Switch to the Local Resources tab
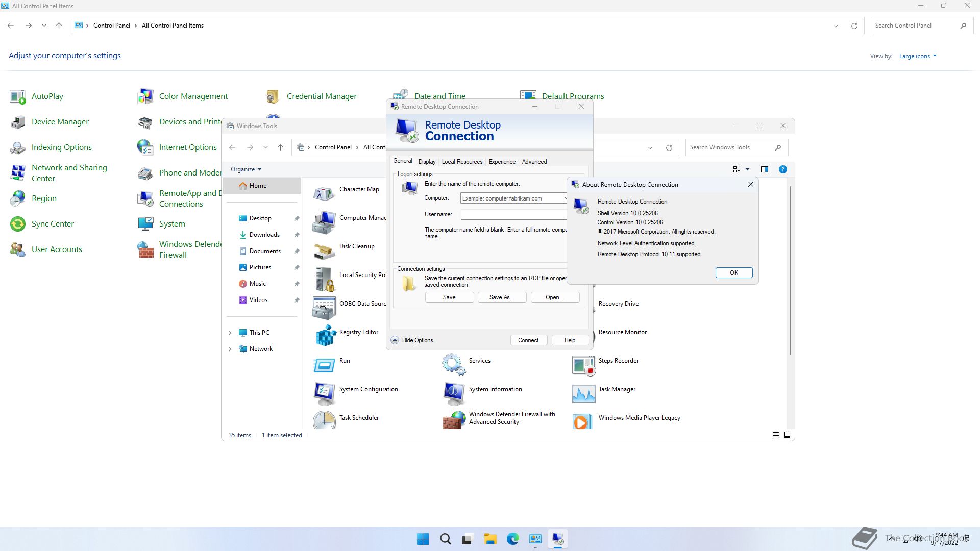Viewport: 980px width, 551px height. point(462,162)
